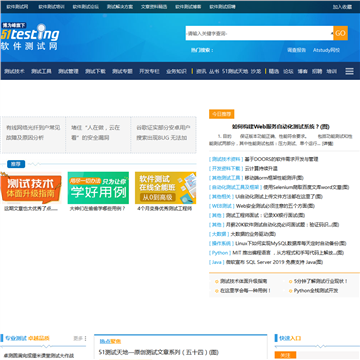The image size is (360, 360).
Task: Select 丛书 in the main navigation
Action: click(214, 71)
